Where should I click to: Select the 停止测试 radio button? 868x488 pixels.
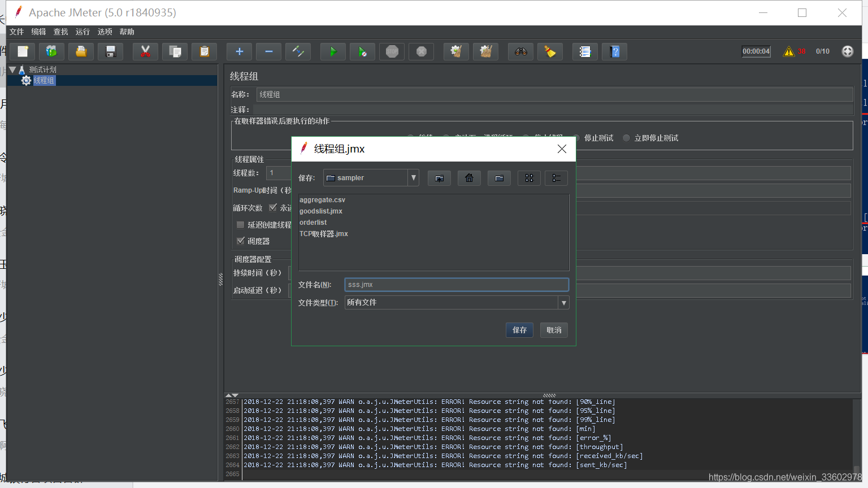tap(577, 138)
